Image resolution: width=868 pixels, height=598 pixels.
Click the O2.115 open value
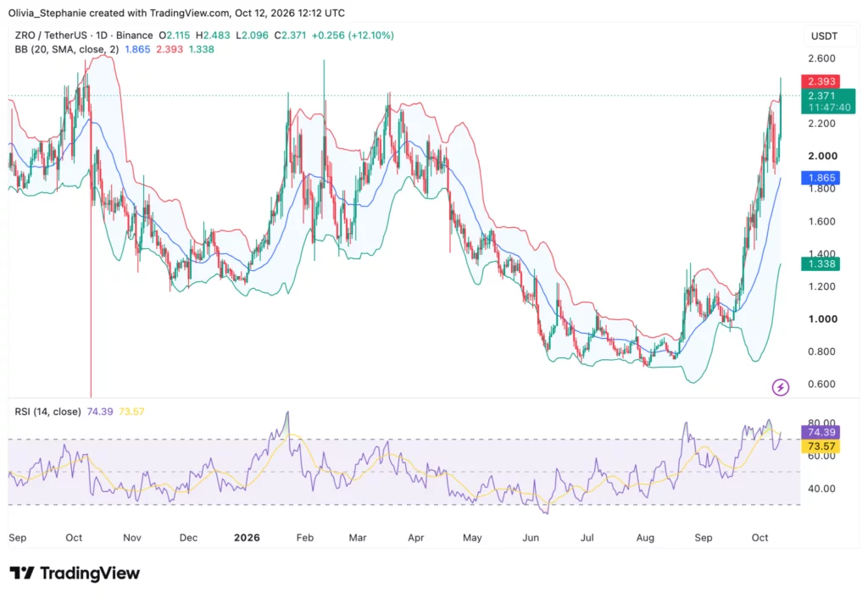(175, 36)
